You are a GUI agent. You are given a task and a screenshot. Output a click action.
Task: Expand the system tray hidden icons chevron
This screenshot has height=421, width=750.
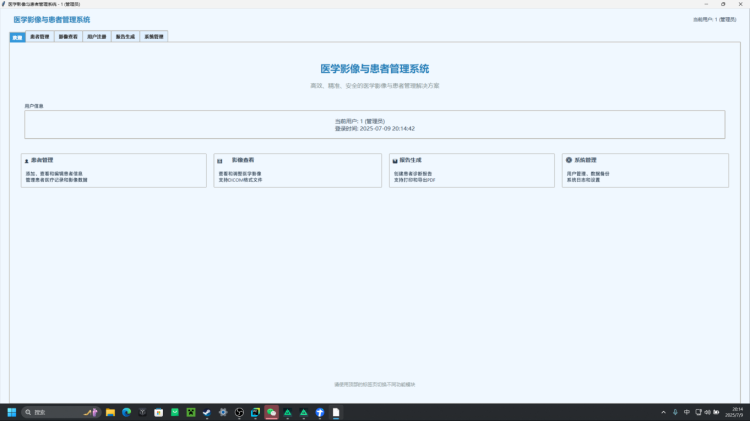click(x=663, y=412)
